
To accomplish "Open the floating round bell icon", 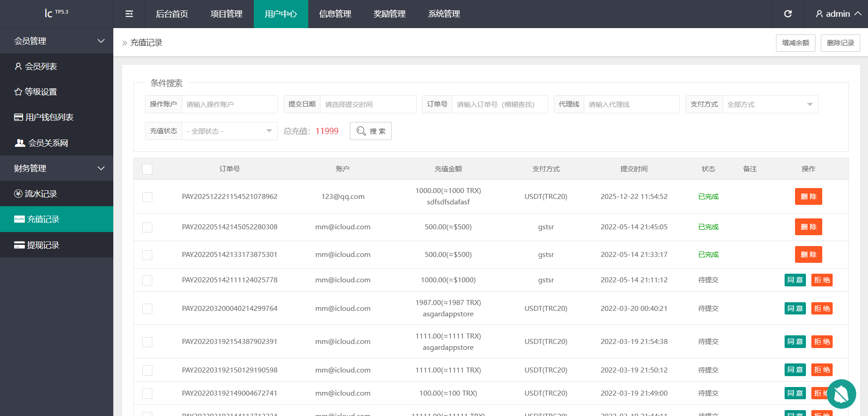I will click(841, 394).
